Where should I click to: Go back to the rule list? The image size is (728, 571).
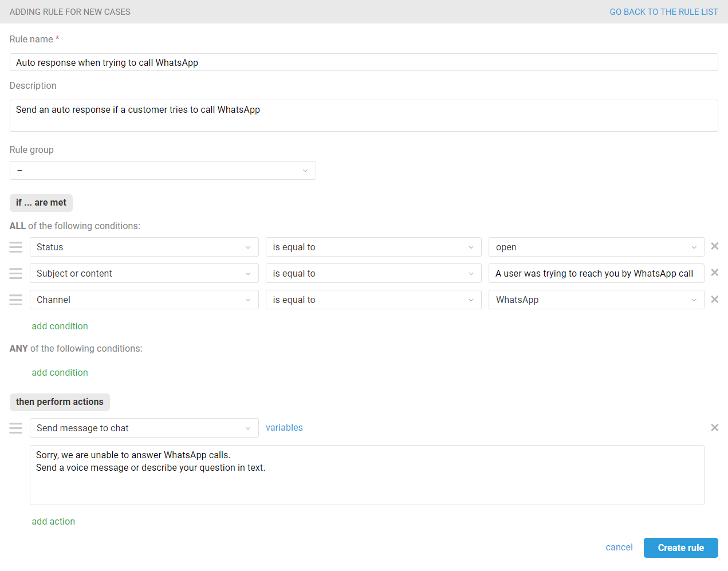coord(663,12)
